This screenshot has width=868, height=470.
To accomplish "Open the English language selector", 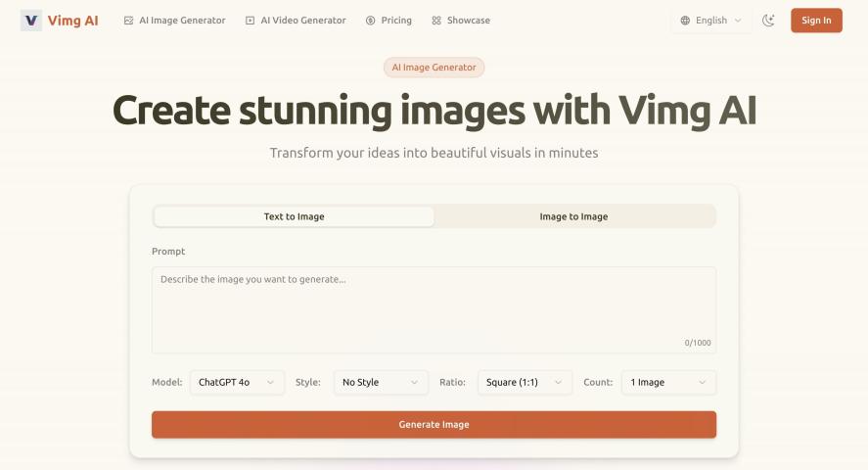I will coord(711,21).
